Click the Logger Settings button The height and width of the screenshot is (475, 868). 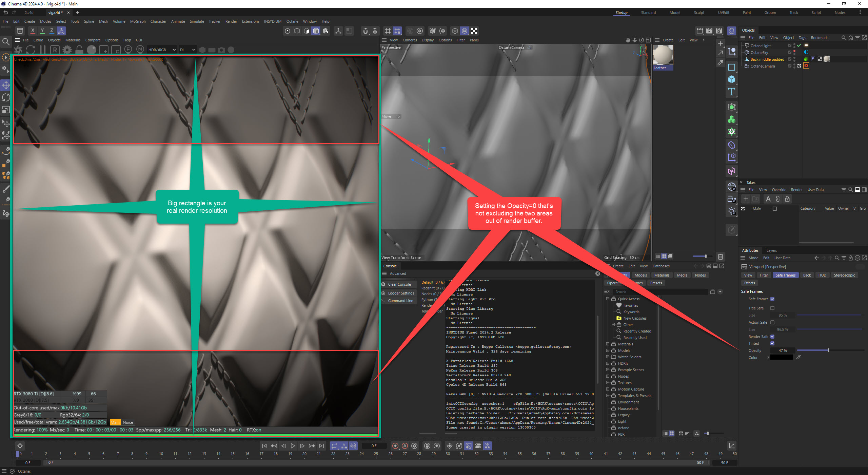pos(401,293)
